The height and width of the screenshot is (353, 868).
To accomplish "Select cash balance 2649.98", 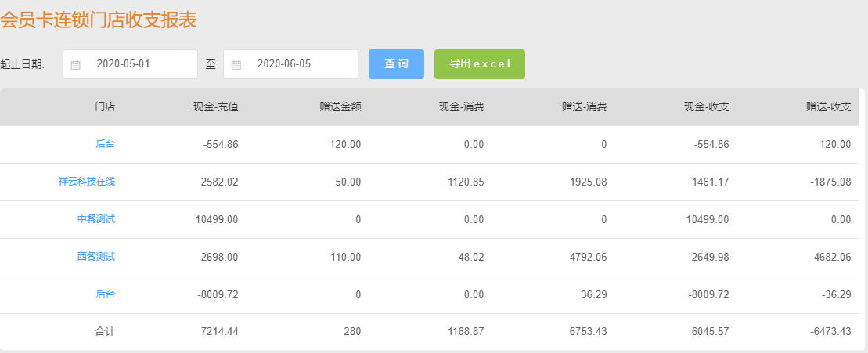I will pos(710,257).
